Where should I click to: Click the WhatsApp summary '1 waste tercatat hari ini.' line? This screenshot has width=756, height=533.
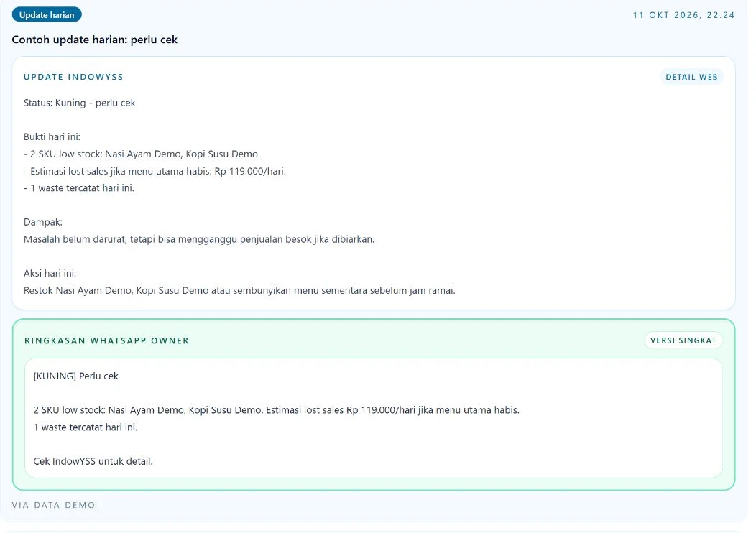click(86, 427)
